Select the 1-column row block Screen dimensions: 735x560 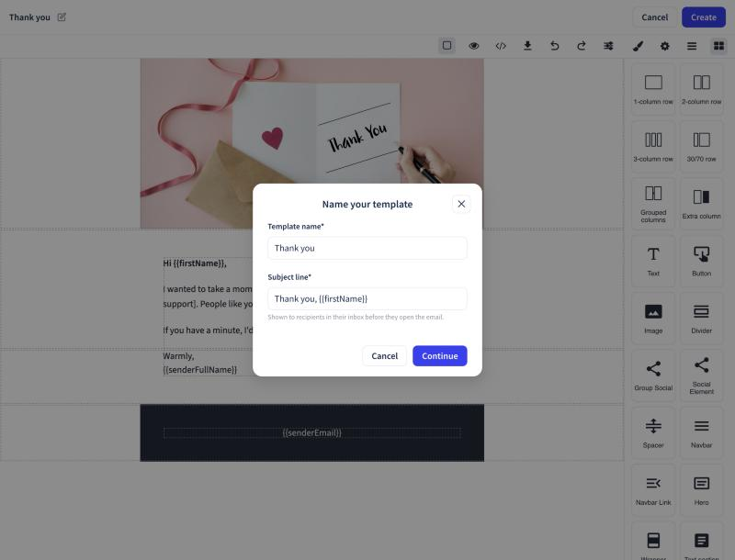coord(653,89)
